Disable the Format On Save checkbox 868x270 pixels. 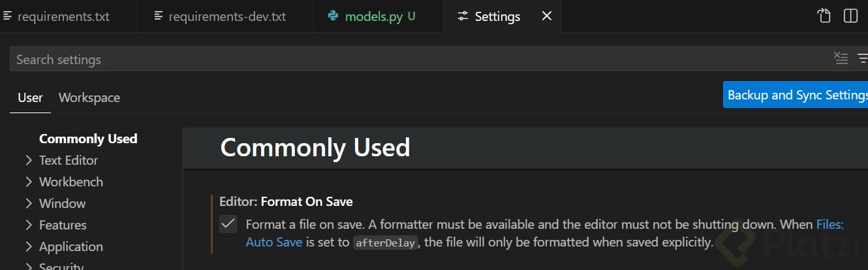(x=228, y=224)
